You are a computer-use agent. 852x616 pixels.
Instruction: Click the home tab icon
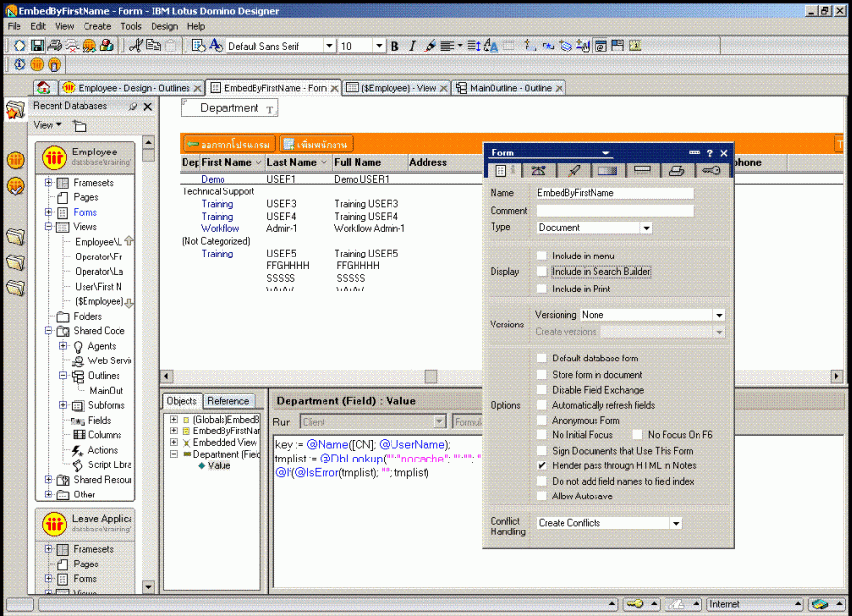(x=44, y=87)
